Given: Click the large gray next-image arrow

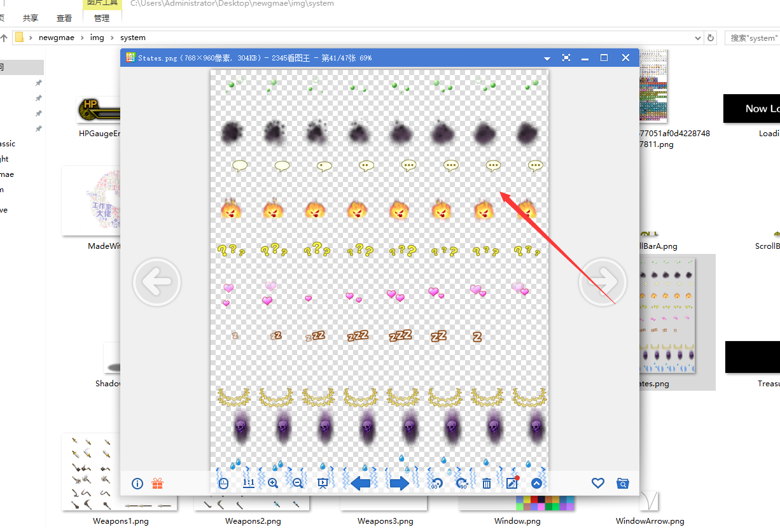Looking at the screenshot, I should pos(602,282).
